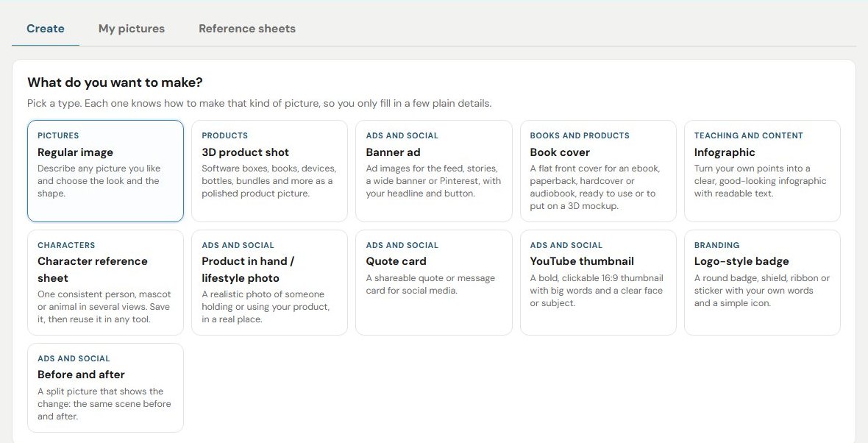The height and width of the screenshot is (443, 868).
Task: Pick the 3D product shot type
Action: [x=269, y=171]
